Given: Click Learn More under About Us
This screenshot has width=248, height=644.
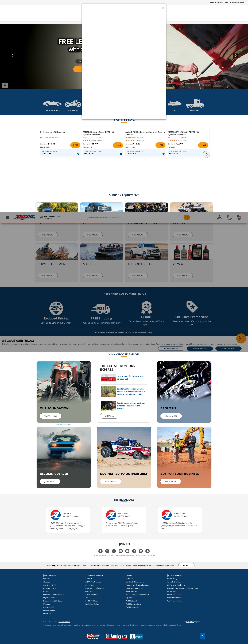Looking at the screenshot, I should tap(171, 416).
